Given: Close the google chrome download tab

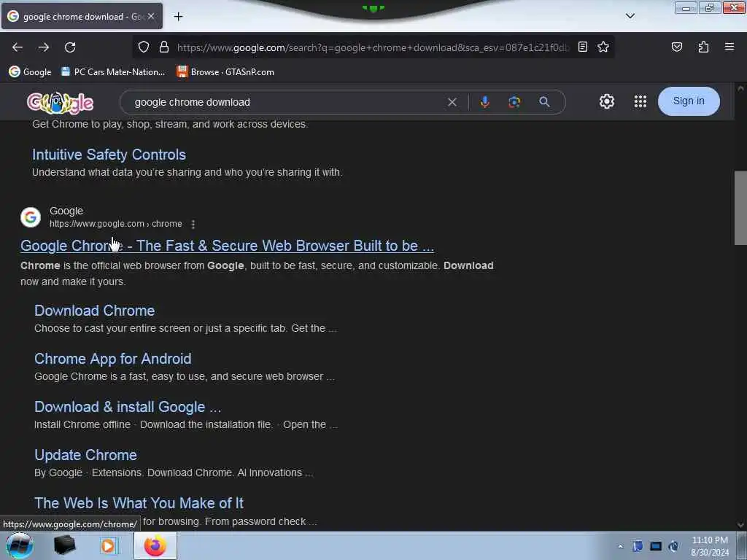Looking at the screenshot, I should tap(151, 16).
